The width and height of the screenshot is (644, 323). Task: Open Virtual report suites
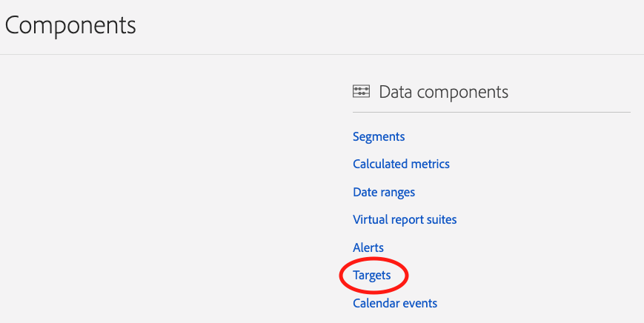(405, 219)
